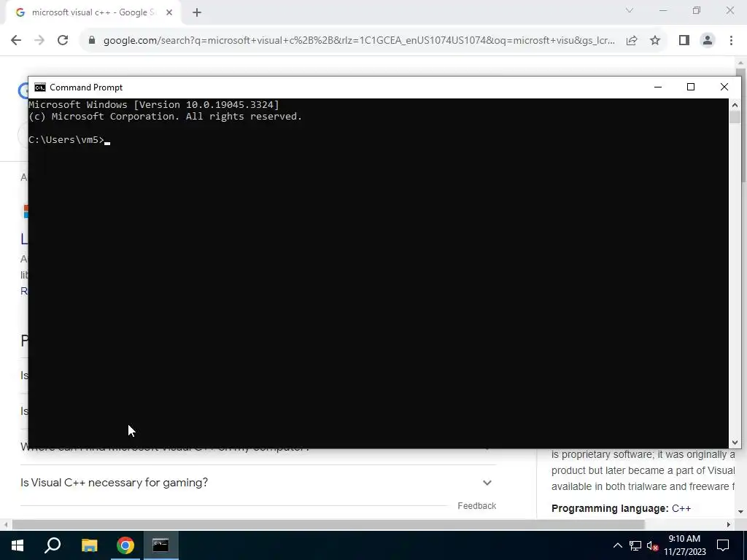Click the address bar URL field
Viewport: 747px width, 560px height.
(x=359, y=41)
